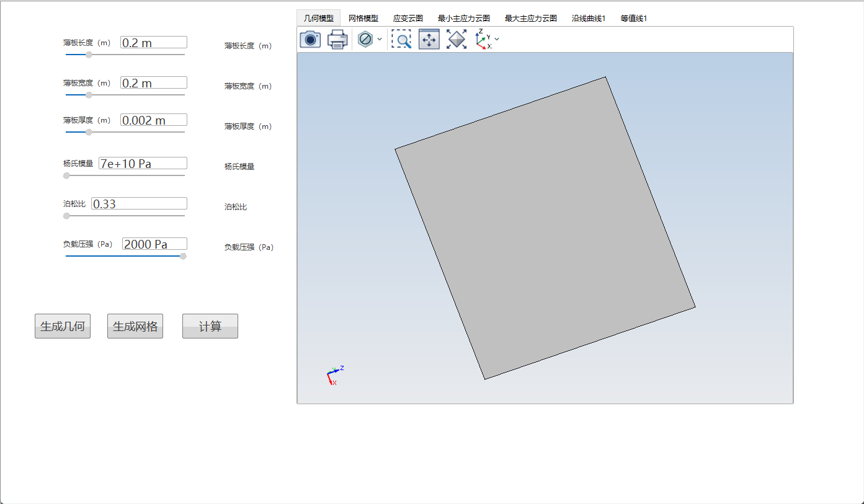
Task: Click right-side 负载压强（Pa） description label
Action: [249, 247]
